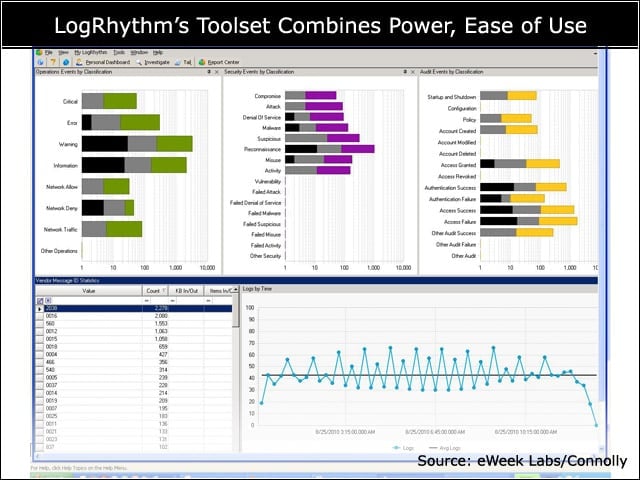Image resolution: width=640 pixels, height=480 pixels.
Task: Click the current row arrow indicator
Action: point(40,309)
